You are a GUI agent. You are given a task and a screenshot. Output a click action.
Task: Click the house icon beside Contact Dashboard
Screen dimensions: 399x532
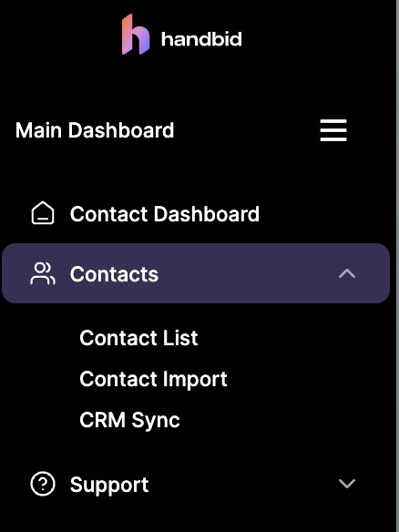click(x=43, y=213)
